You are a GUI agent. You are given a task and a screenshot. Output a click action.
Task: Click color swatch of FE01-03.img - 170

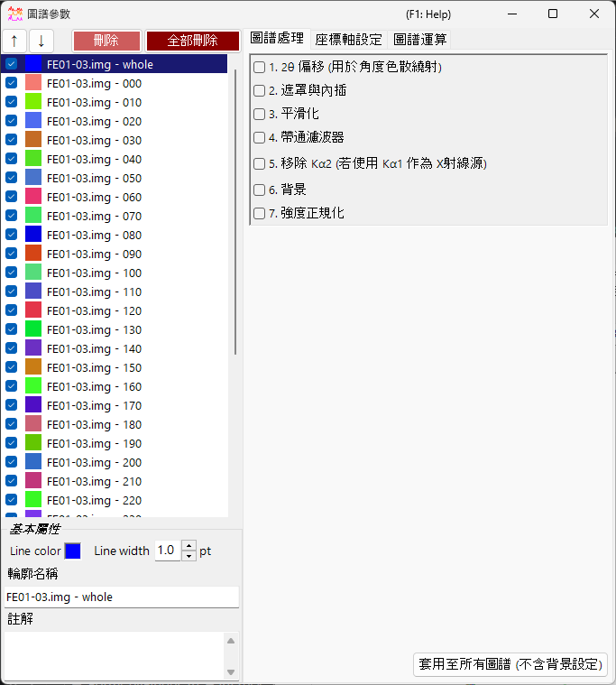33,404
